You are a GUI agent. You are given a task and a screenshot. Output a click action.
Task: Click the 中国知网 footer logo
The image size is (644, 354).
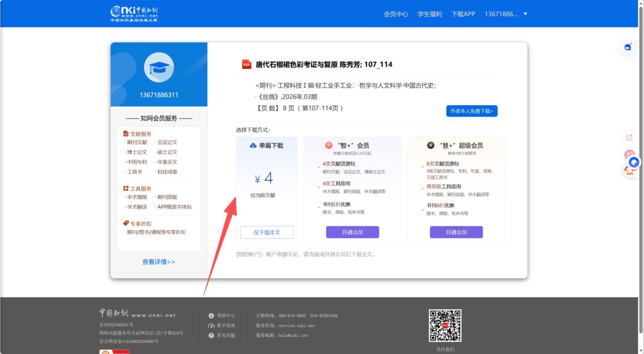tap(137, 314)
